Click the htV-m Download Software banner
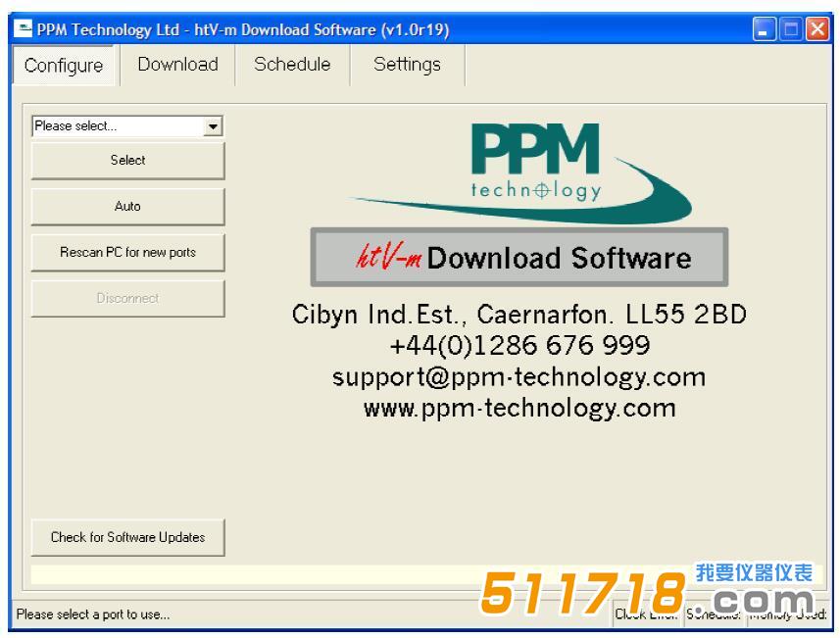840x638 pixels. [x=519, y=258]
